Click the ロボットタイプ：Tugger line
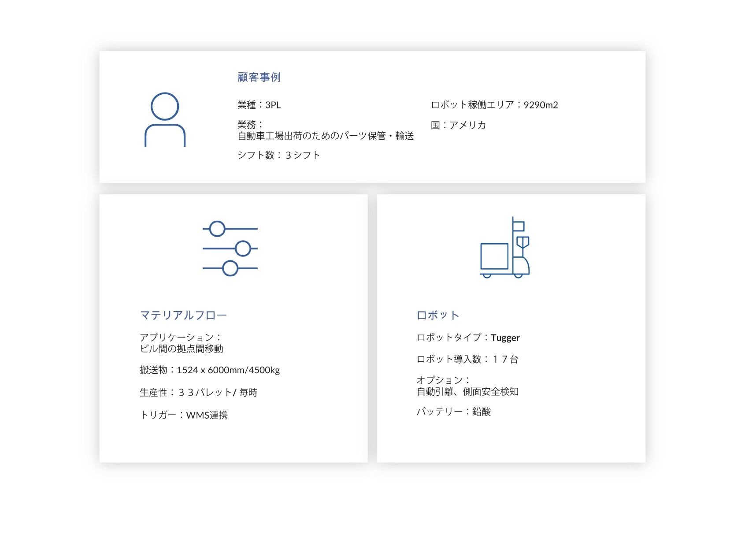Screen dimensions: 756x542 pos(468,338)
